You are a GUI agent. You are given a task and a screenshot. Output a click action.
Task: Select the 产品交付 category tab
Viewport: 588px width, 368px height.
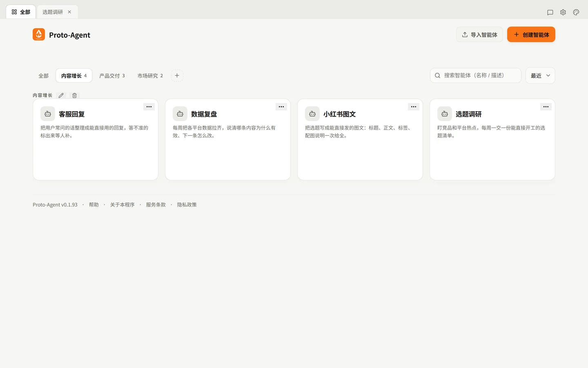pyautogui.click(x=112, y=76)
